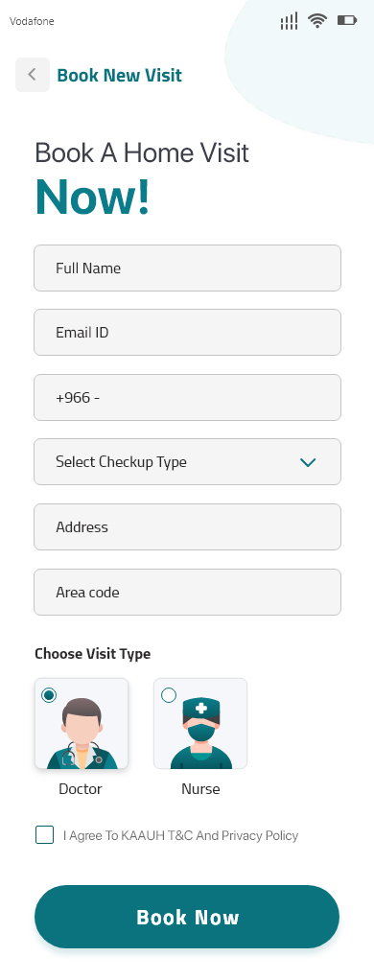The width and height of the screenshot is (374, 980).
Task: Tap the nurse avatar illustration
Action: 200,734
